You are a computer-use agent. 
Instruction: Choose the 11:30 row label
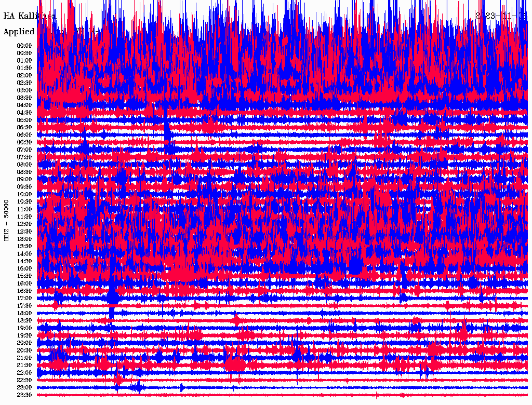coord(24,217)
